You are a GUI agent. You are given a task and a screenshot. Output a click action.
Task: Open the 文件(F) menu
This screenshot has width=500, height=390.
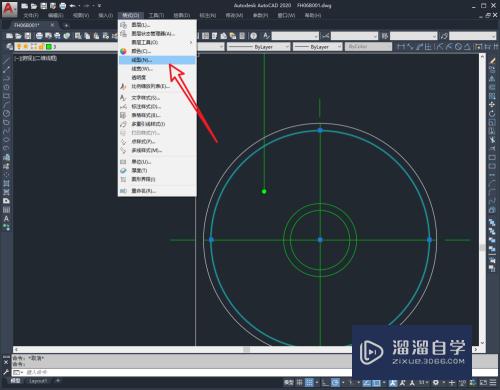click(31, 15)
